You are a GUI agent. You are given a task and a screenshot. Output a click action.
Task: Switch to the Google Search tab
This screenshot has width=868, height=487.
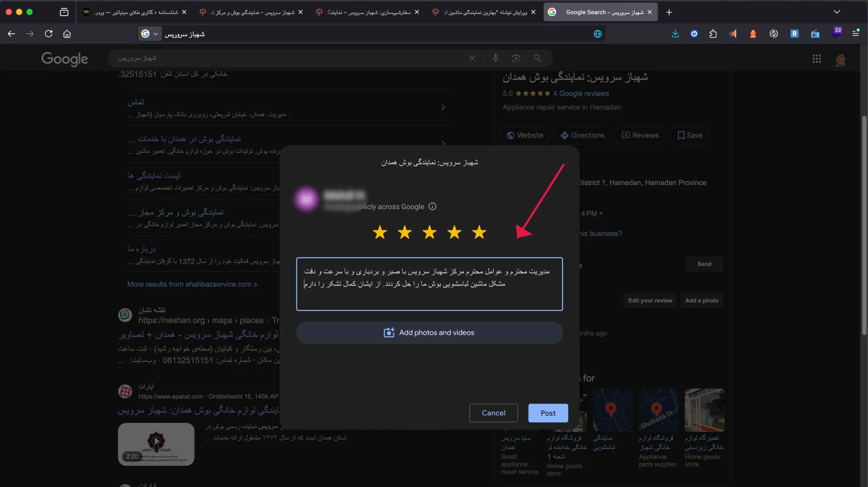pos(600,12)
